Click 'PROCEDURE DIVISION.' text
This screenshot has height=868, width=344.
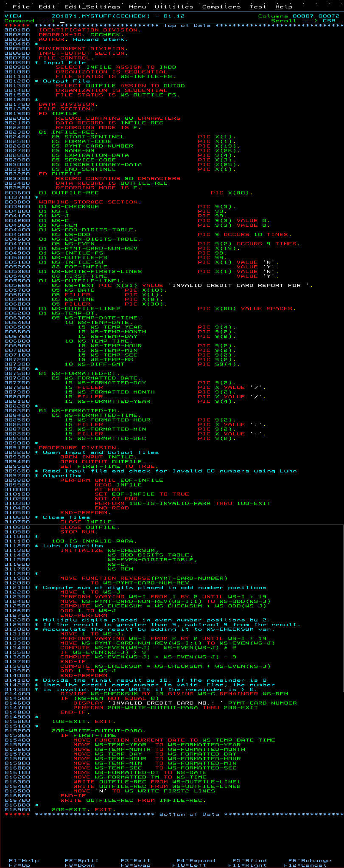pyautogui.click(x=79, y=448)
